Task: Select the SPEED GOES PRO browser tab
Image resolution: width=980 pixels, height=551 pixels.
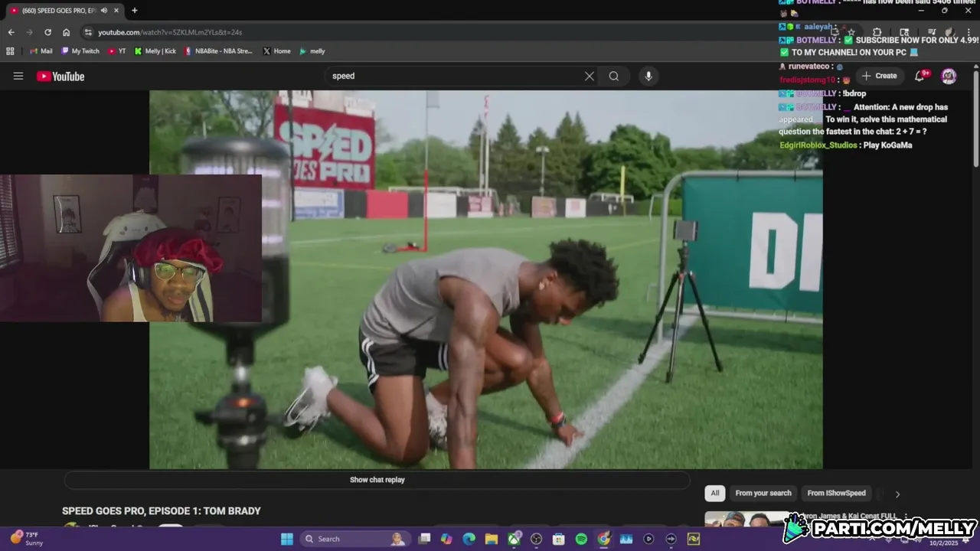Action: pos(58,11)
